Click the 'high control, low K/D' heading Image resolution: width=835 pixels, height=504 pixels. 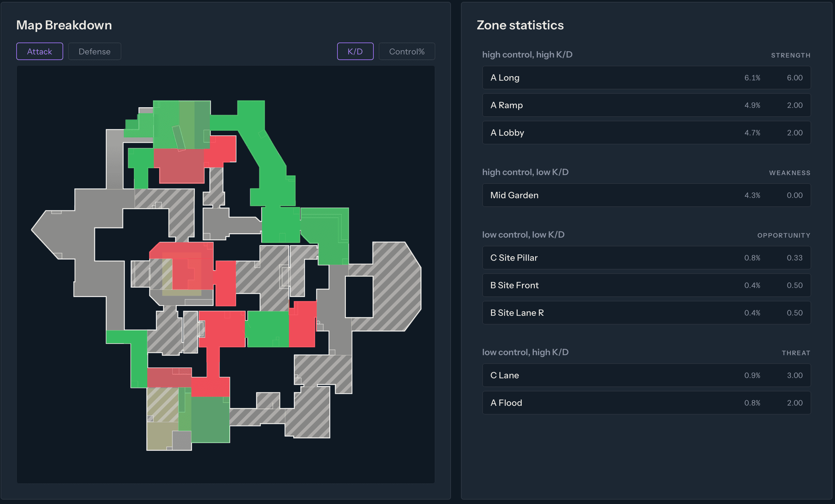[x=525, y=172]
